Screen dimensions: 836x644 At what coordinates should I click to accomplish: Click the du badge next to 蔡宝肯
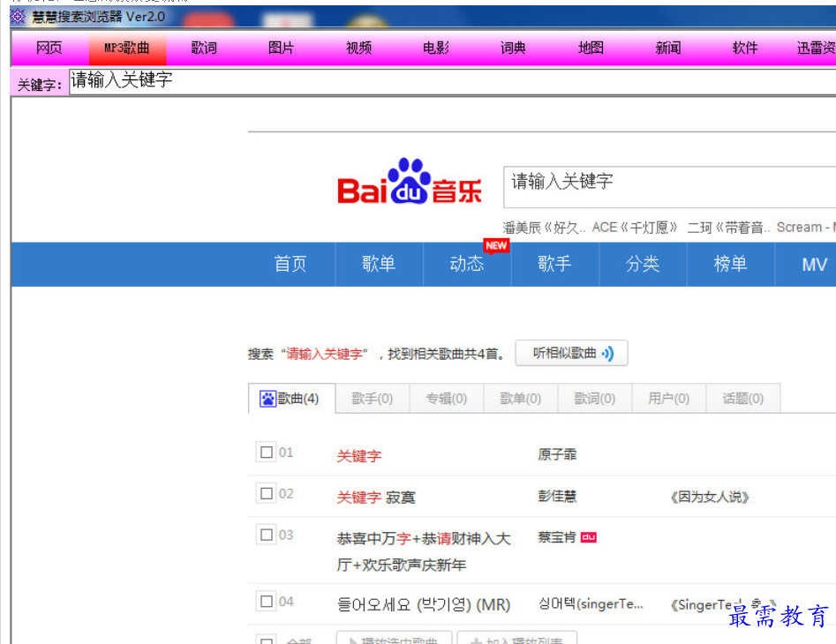tap(589, 537)
